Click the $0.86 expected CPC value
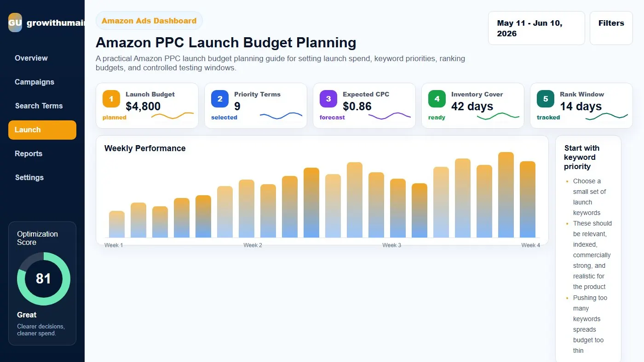644x362 pixels. (x=357, y=106)
